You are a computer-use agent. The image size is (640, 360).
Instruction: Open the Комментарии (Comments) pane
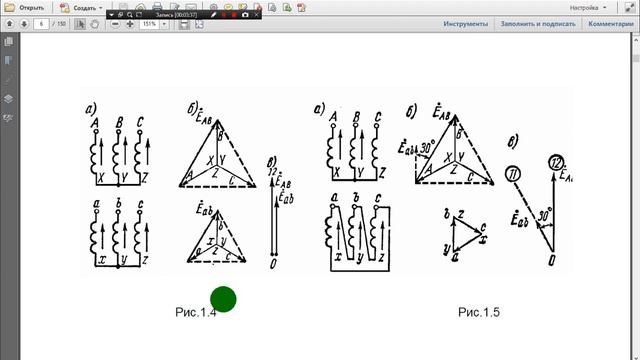coord(611,24)
